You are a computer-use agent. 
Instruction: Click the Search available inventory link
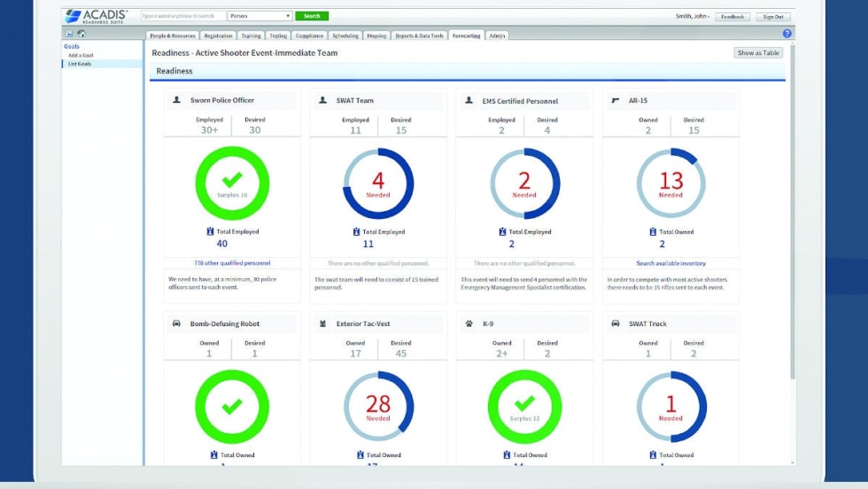(670, 263)
